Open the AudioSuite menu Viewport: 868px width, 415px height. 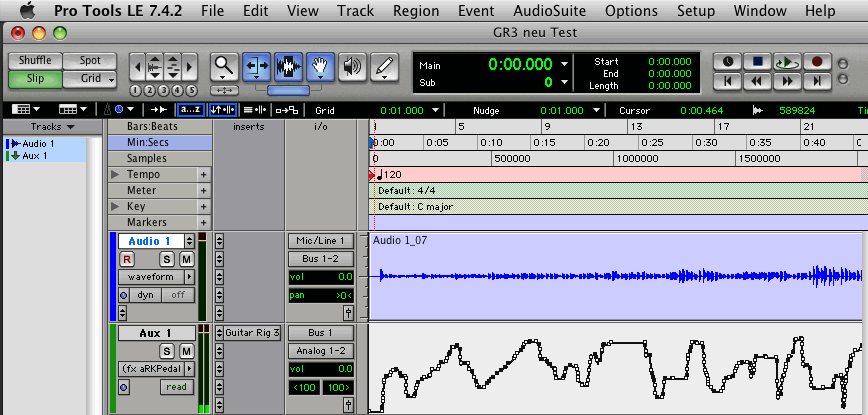pyautogui.click(x=551, y=11)
